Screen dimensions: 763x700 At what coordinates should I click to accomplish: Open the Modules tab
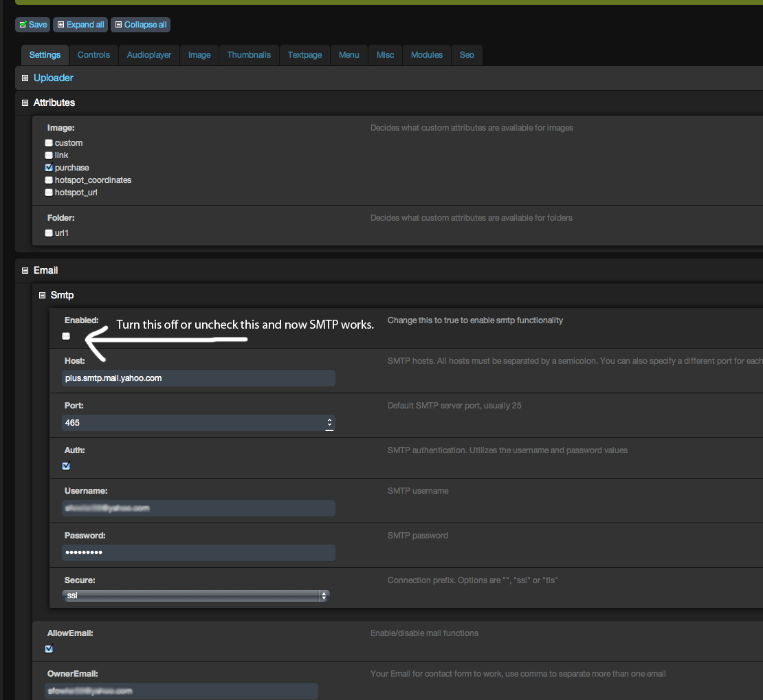point(427,55)
